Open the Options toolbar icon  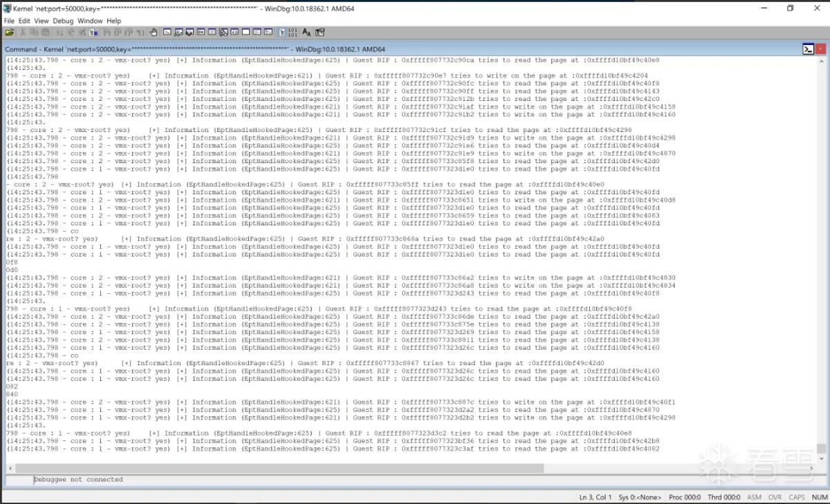coord(320,32)
